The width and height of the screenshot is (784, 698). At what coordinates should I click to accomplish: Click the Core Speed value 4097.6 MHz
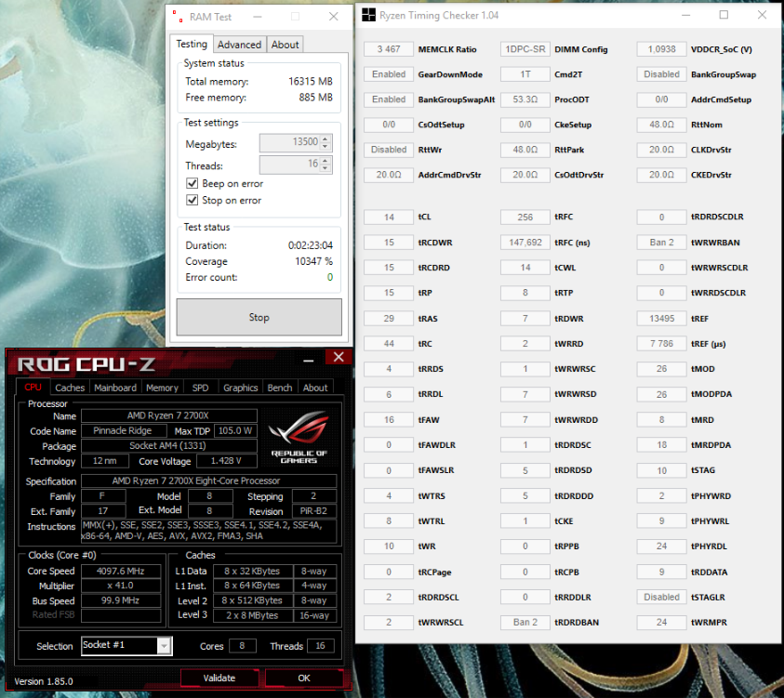[x=121, y=571]
